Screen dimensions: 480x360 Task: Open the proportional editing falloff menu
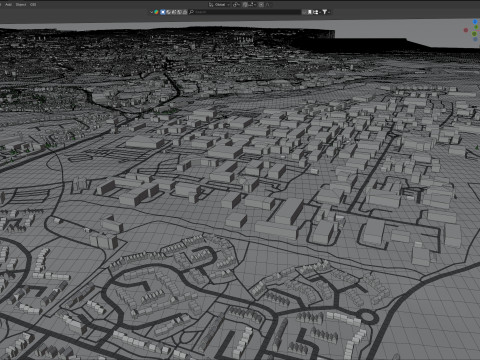tap(268, 5)
